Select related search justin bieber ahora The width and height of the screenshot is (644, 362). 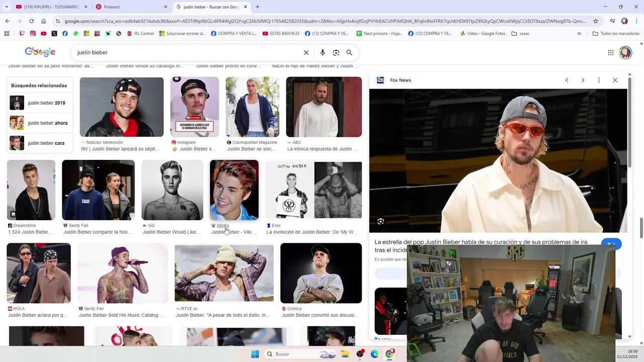point(40,123)
